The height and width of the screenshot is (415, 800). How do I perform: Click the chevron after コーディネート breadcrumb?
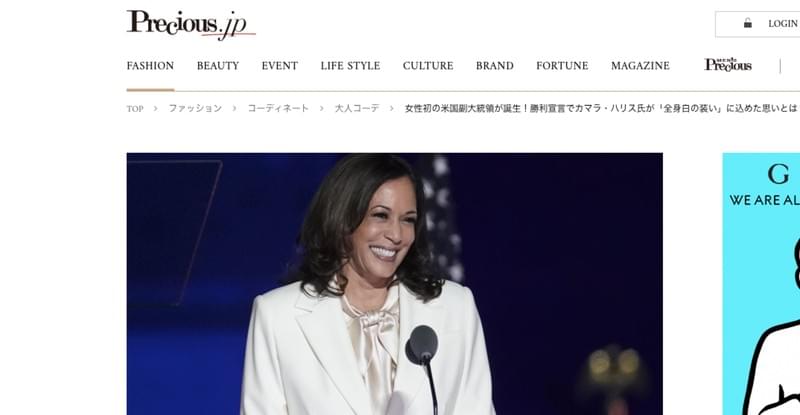[321, 109]
